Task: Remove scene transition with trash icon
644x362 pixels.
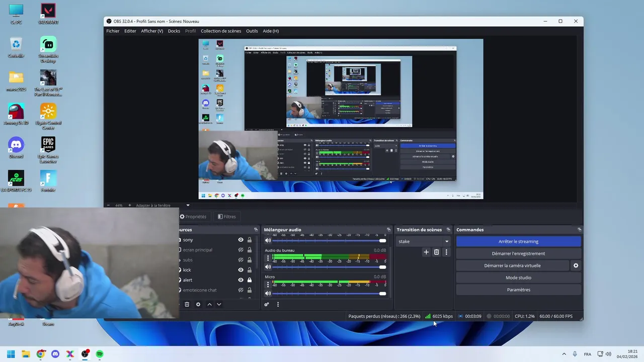Action: (x=436, y=252)
